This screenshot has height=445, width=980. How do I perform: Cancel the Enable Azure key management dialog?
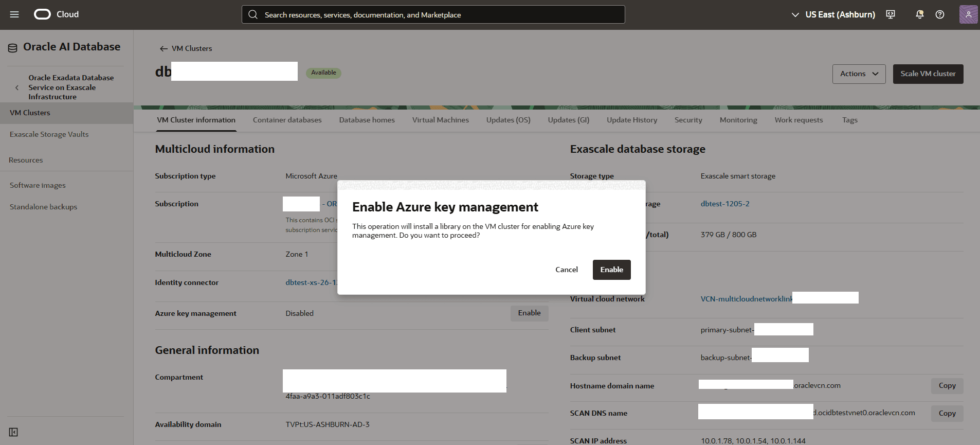566,270
